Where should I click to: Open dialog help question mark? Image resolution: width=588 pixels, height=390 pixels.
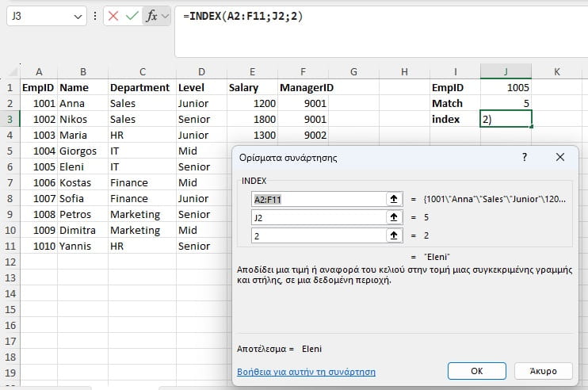click(525, 157)
